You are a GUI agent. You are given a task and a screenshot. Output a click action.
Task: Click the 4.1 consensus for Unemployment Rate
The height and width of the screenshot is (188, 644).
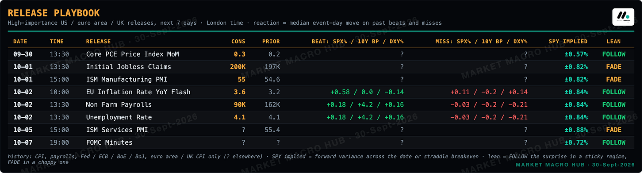240,117
